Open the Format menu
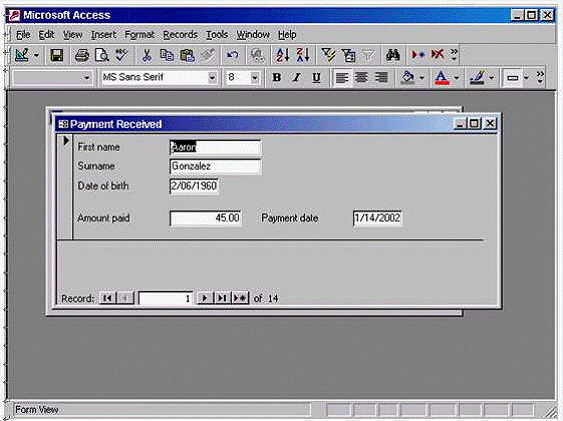The height and width of the screenshot is (421, 563). tap(140, 35)
